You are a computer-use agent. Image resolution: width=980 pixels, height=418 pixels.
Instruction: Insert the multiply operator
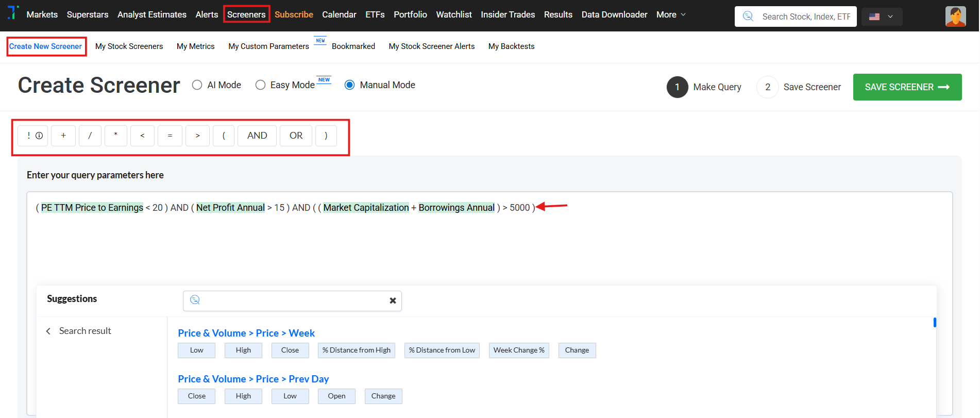116,136
